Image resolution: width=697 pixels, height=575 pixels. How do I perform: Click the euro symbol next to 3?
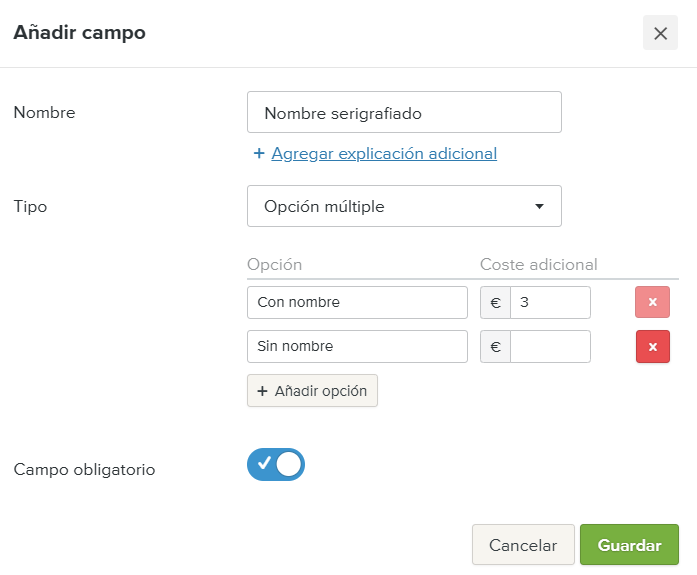point(495,302)
